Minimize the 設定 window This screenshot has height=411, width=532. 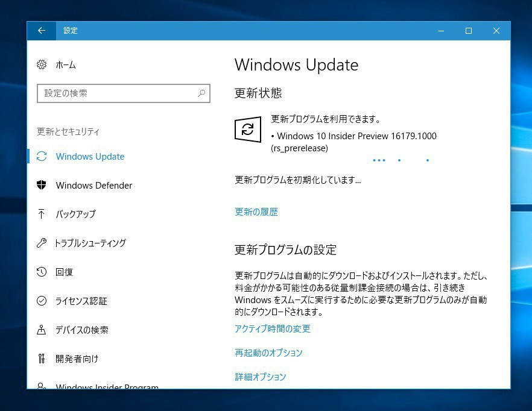(441, 31)
